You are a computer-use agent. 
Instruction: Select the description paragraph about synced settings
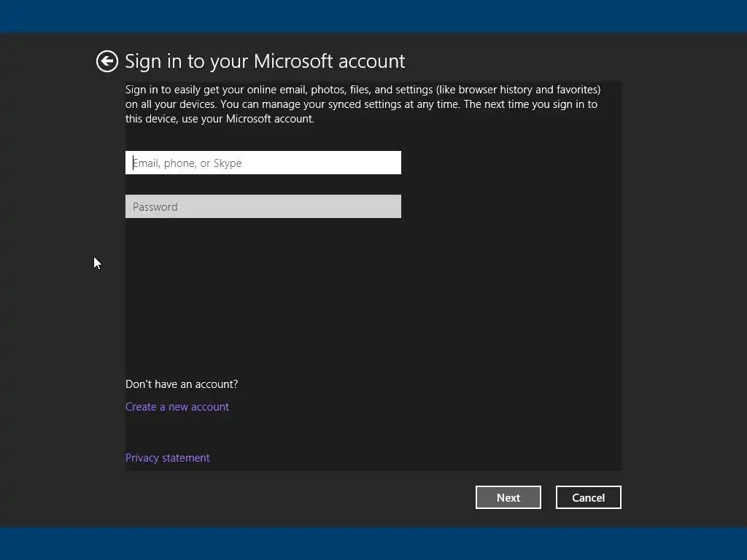[363, 104]
